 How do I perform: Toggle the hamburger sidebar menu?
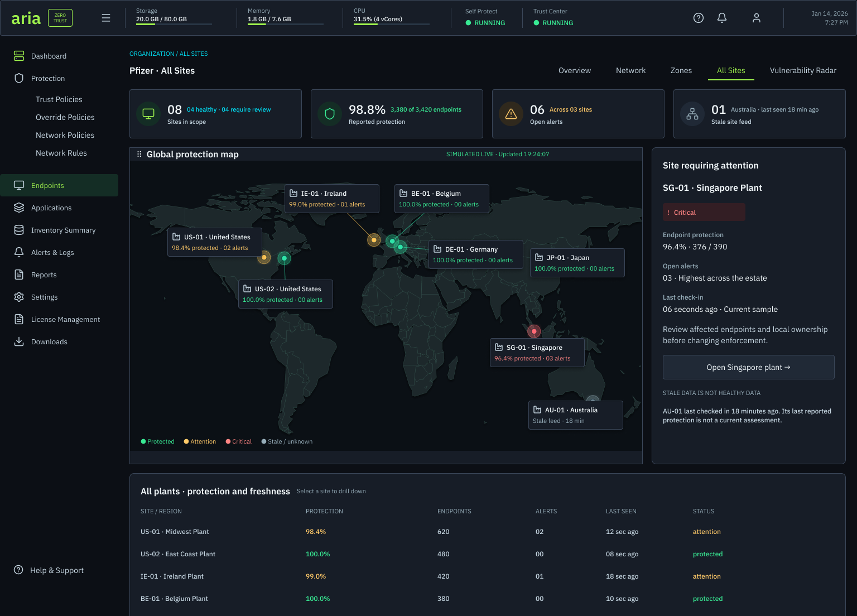(x=106, y=18)
